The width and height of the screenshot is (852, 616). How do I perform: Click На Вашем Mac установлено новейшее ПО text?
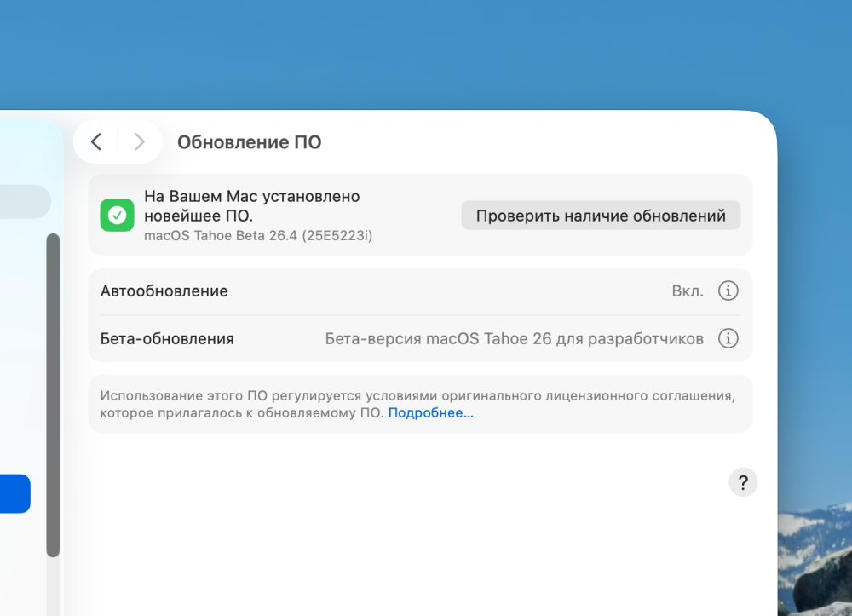[251, 206]
